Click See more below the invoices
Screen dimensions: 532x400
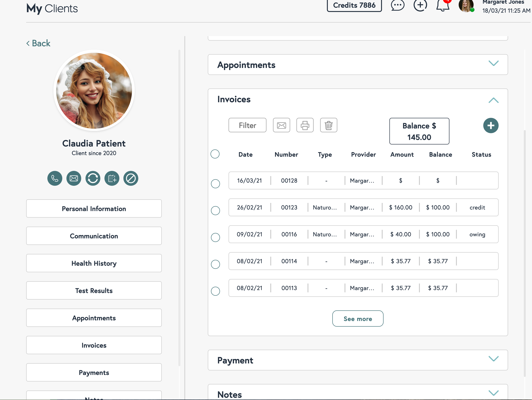click(x=357, y=319)
